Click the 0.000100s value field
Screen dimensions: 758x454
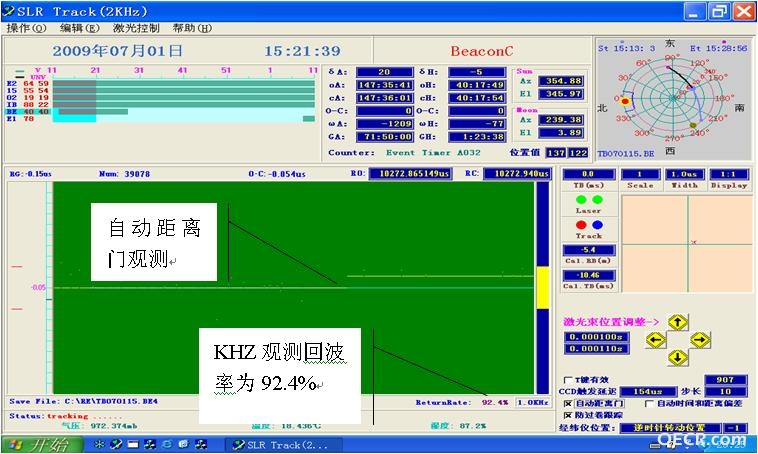tap(597, 337)
